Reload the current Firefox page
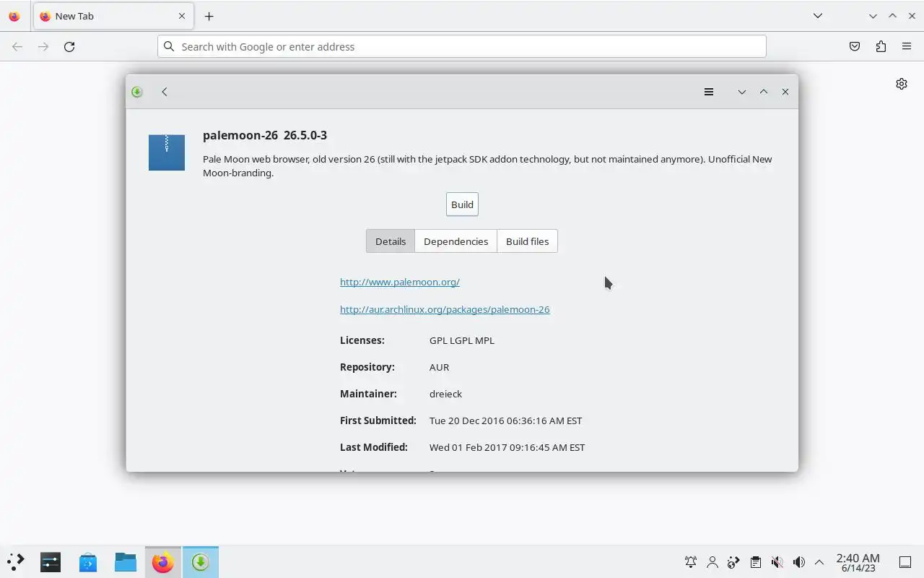This screenshot has height=578, width=924. (69, 46)
